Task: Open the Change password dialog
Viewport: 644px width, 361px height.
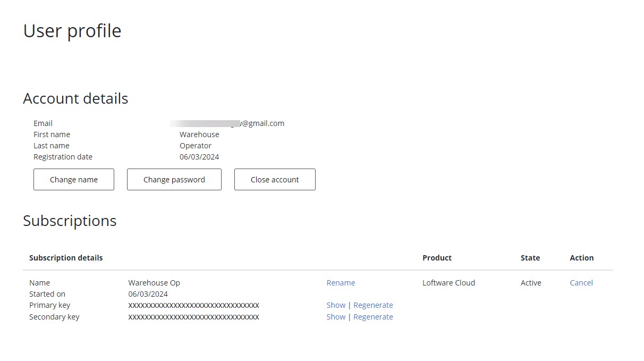Action: [x=174, y=180]
